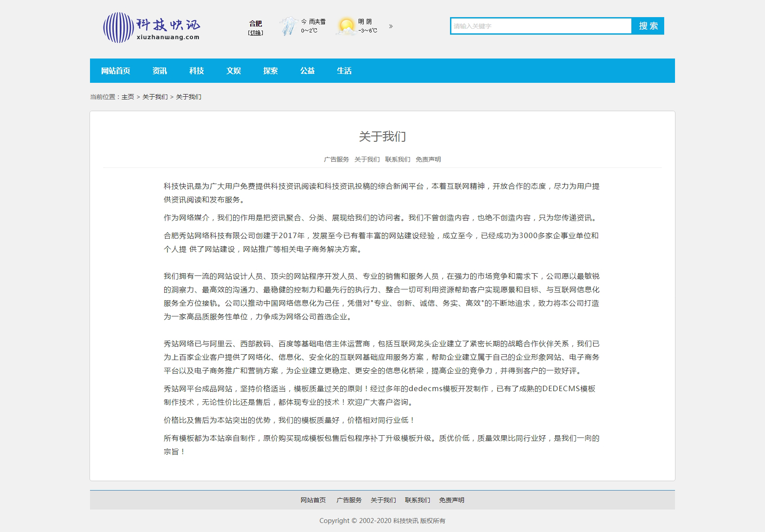Image resolution: width=765 pixels, height=532 pixels.
Task: Click the line starting 价格比及售后
Action: pos(289,420)
